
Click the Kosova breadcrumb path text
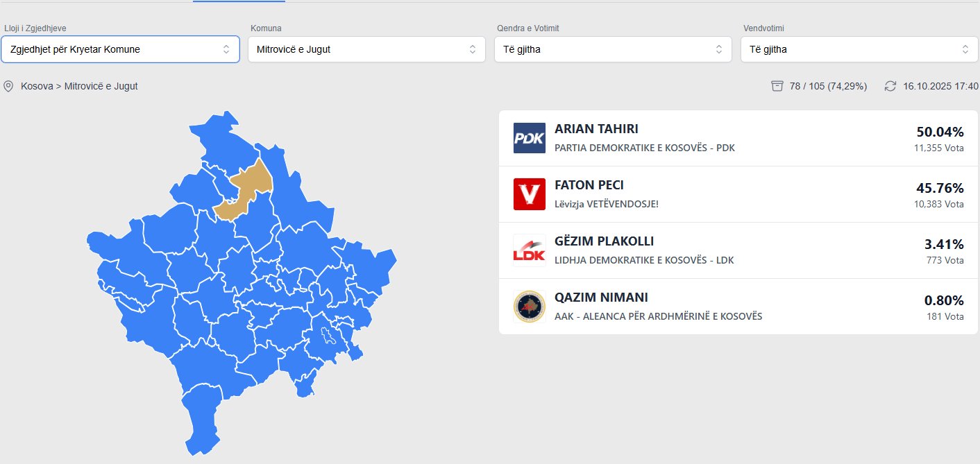click(x=79, y=86)
